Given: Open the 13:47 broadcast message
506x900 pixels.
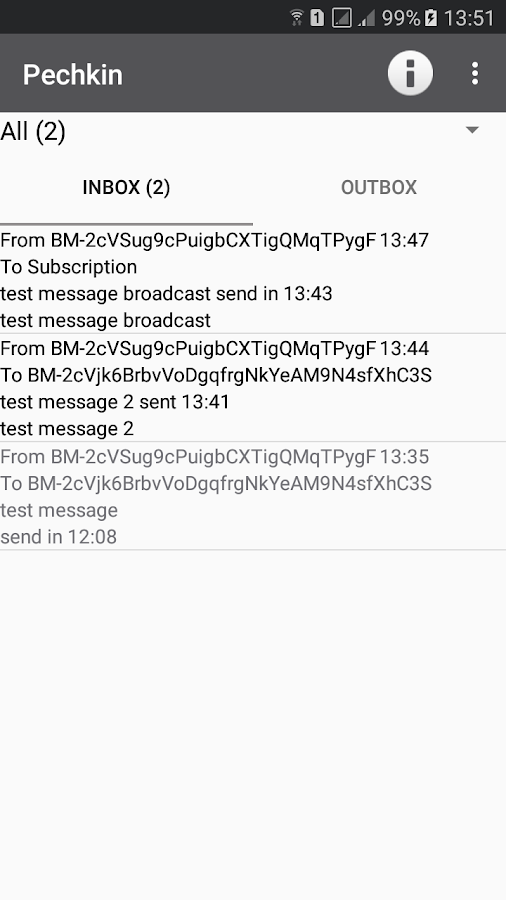Looking at the screenshot, I should 253,280.
